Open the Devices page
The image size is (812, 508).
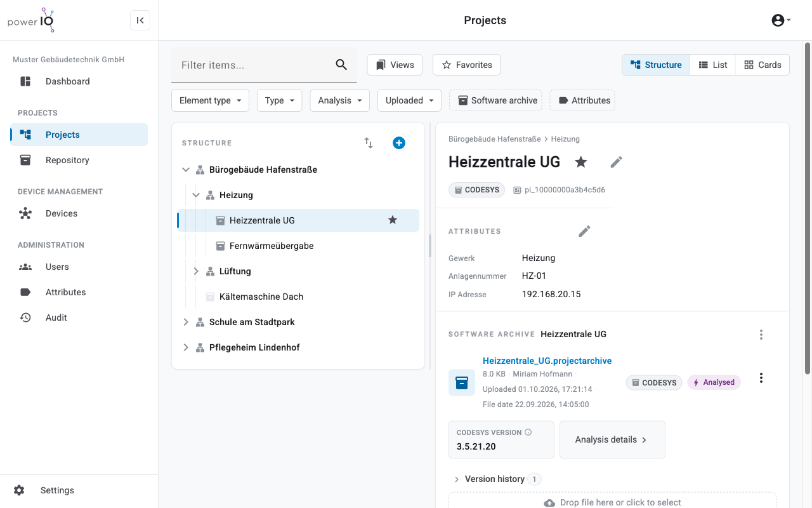[79, 213]
